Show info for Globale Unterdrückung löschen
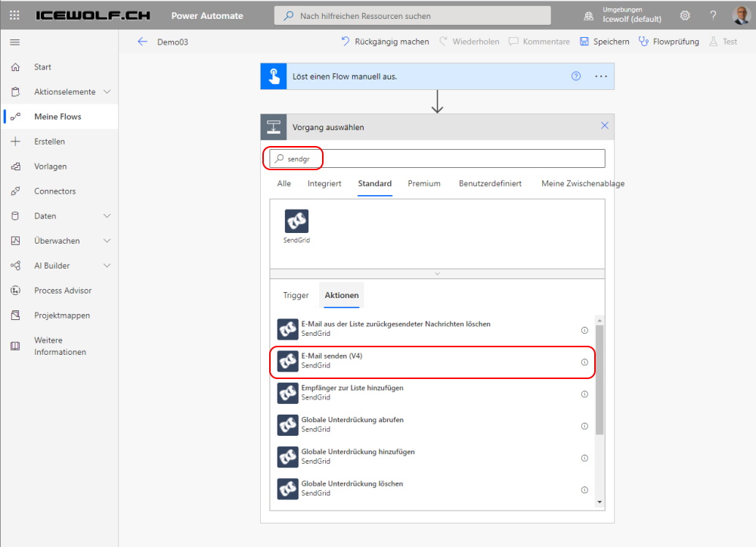 (584, 490)
